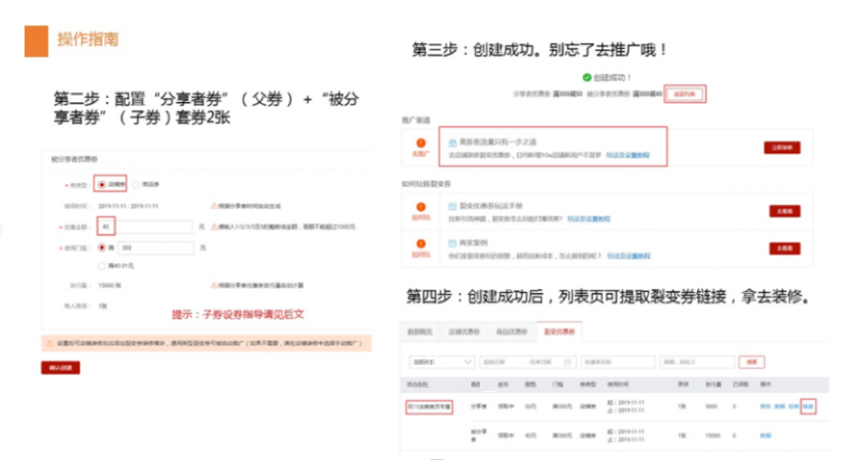Click the discount amount field showing 40
The image size is (866, 460).
click(145, 227)
